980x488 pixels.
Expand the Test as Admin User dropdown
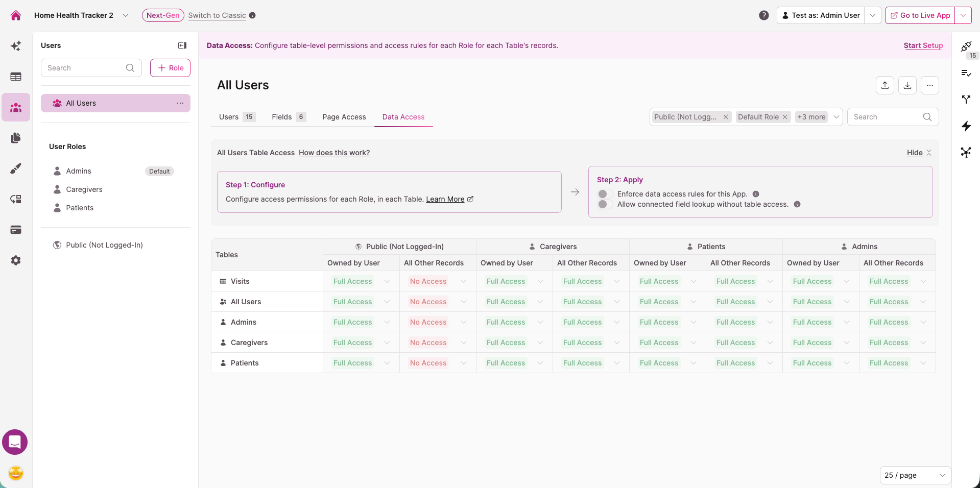pos(873,15)
